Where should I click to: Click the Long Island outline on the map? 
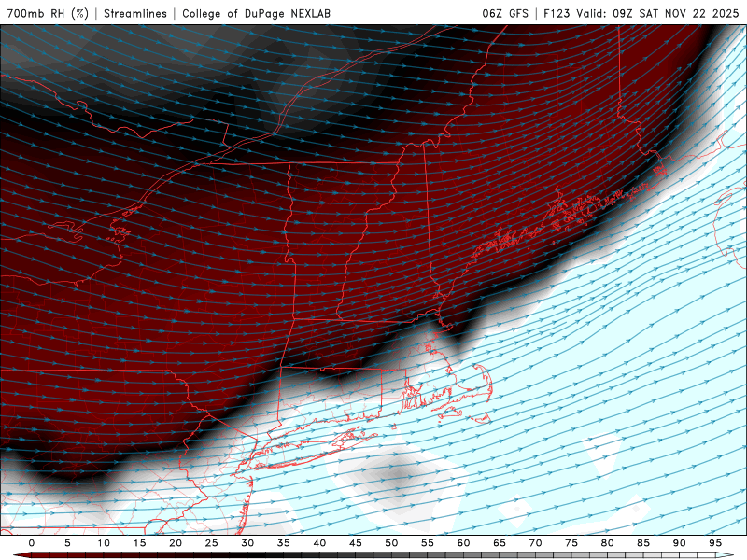tap(315, 450)
